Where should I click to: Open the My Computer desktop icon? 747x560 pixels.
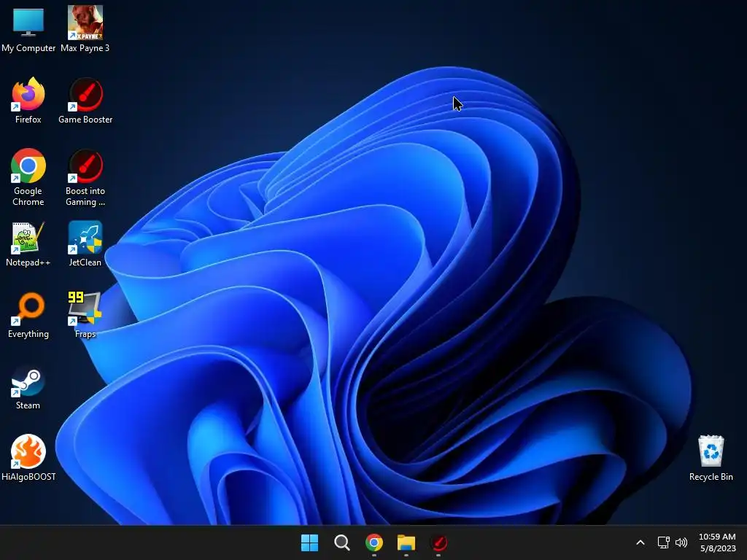pos(28,29)
